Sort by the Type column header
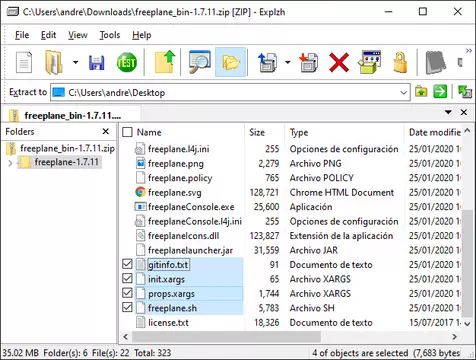The height and width of the screenshot is (360, 476). [x=299, y=133]
